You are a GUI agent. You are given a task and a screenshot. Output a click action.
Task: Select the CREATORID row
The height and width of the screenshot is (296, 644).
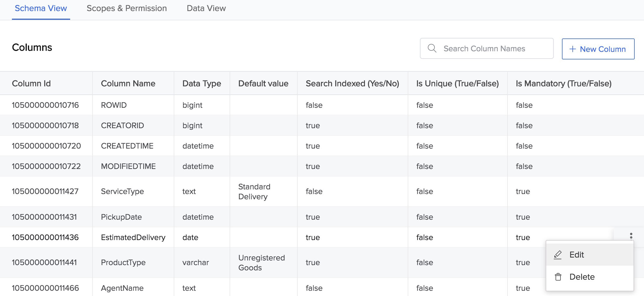tap(122, 125)
